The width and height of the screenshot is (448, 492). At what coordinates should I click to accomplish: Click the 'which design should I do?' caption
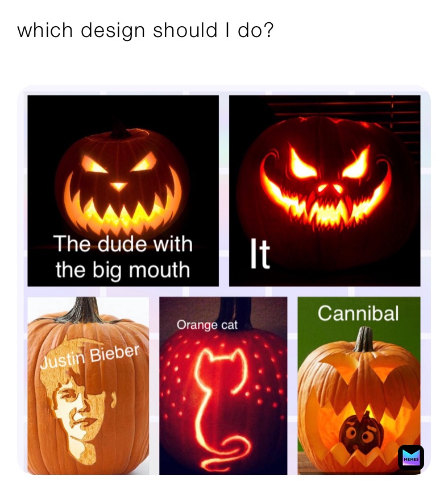point(146,31)
